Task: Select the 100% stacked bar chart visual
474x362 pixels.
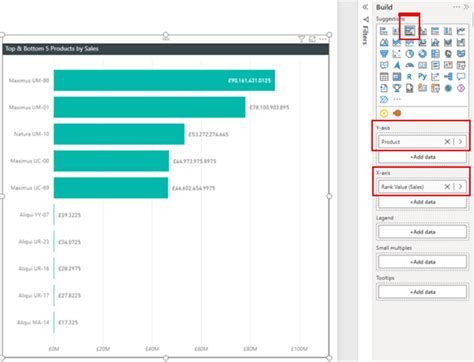Action: (435, 31)
